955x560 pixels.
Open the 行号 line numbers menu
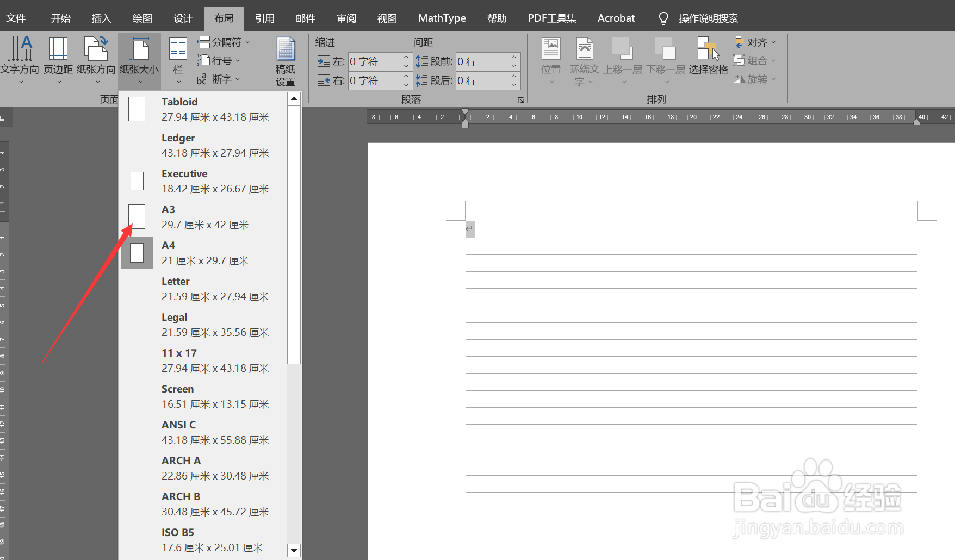coord(219,60)
